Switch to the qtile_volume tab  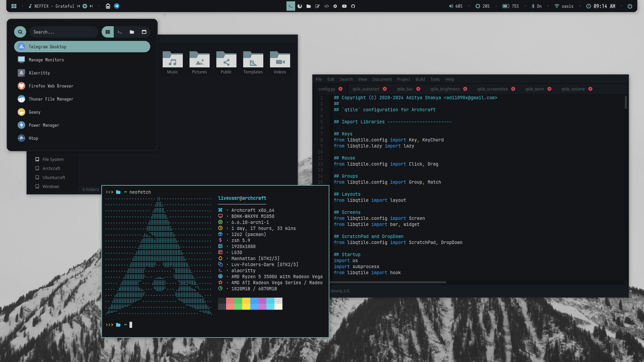click(x=573, y=89)
